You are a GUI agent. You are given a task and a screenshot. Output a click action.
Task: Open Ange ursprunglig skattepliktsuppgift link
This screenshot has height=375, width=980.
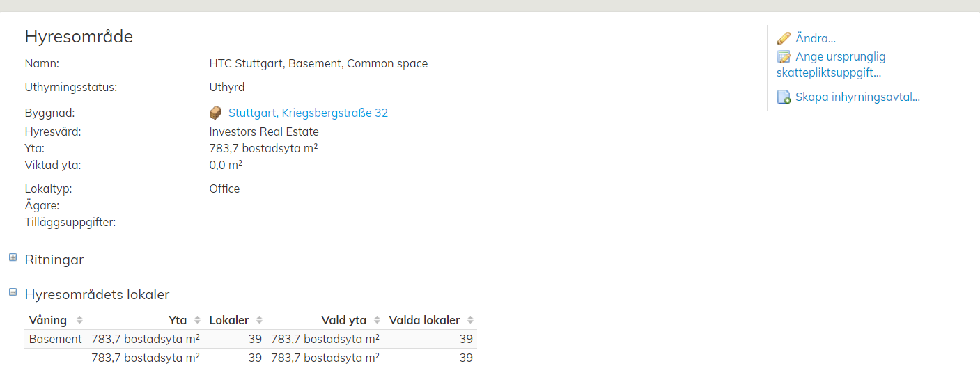click(x=840, y=57)
